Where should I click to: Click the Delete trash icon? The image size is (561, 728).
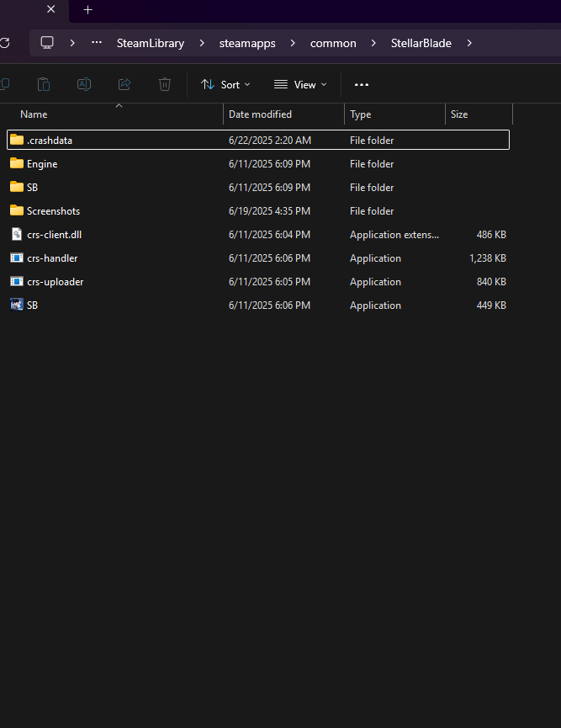[165, 84]
